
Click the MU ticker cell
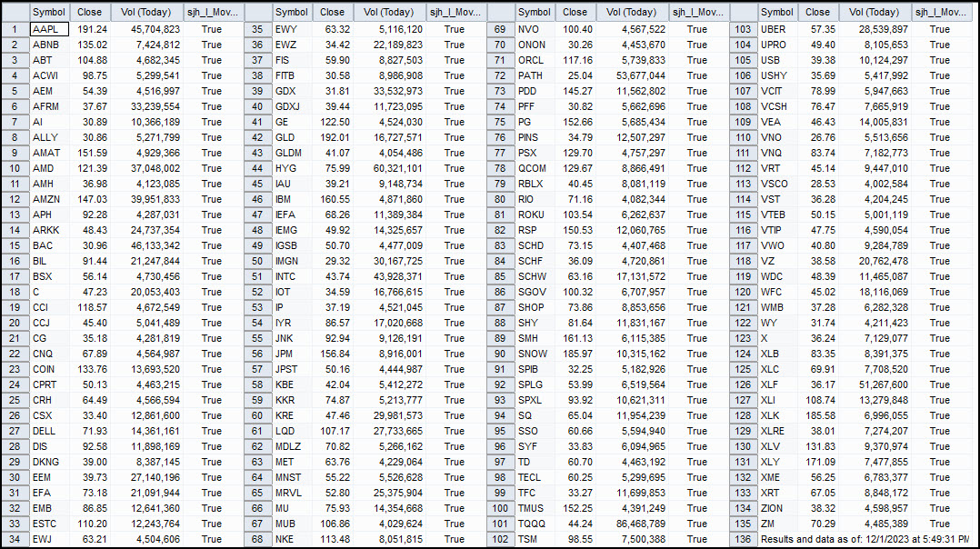(x=291, y=508)
